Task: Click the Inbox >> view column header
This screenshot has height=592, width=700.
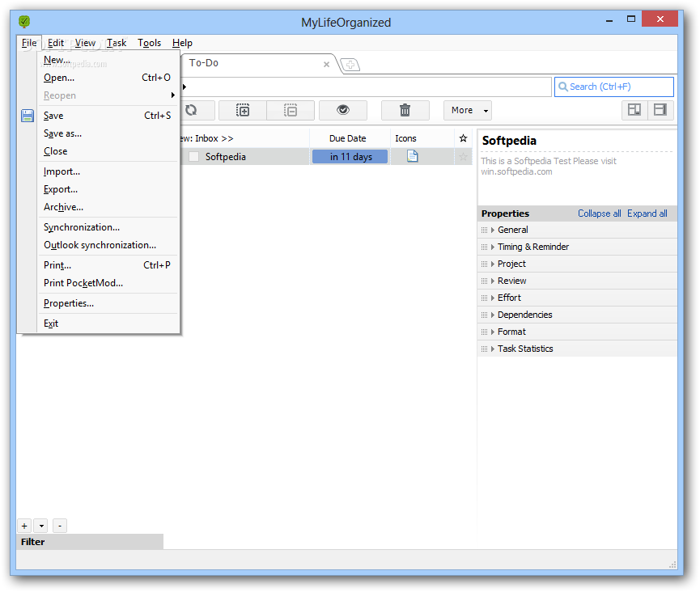Action: [x=244, y=138]
